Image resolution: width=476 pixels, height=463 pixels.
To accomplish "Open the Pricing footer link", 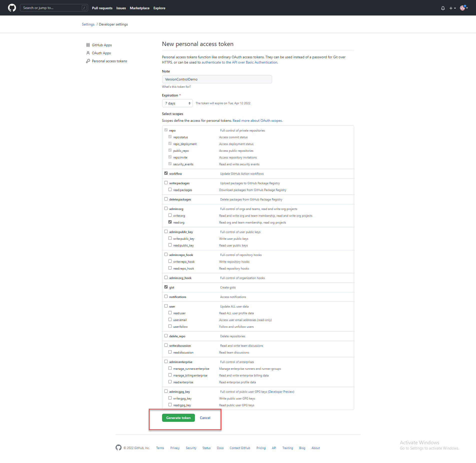I will click(x=261, y=448).
